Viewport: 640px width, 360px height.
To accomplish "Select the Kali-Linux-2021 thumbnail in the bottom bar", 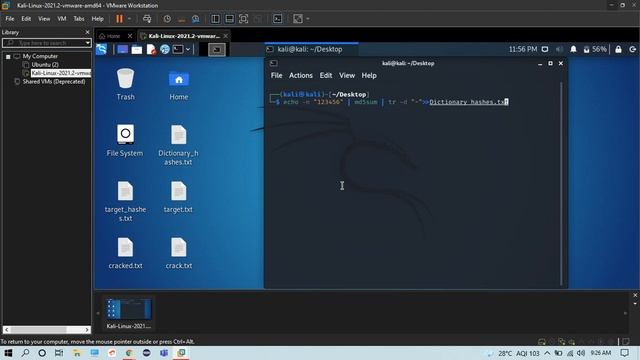I will coord(129,313).
